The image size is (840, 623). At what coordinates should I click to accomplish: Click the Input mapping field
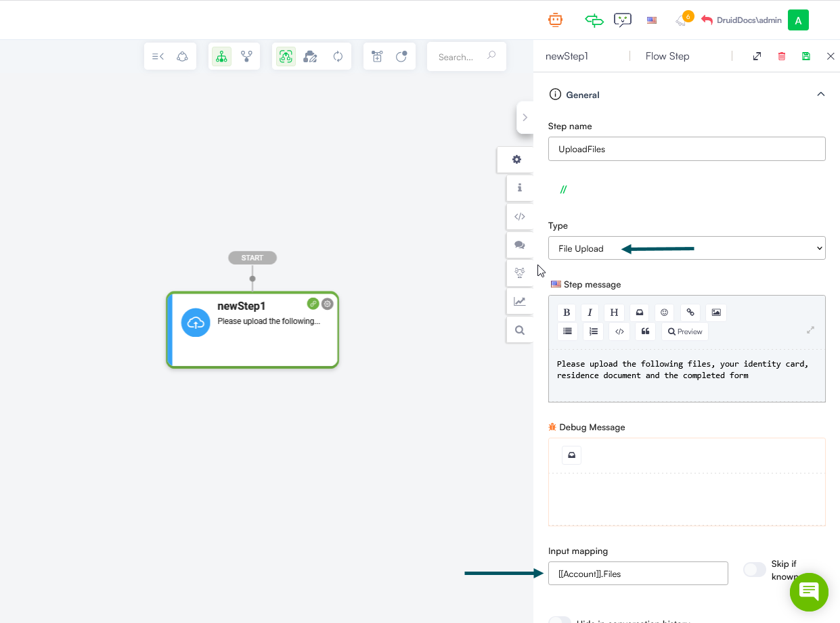pos(638,574)
